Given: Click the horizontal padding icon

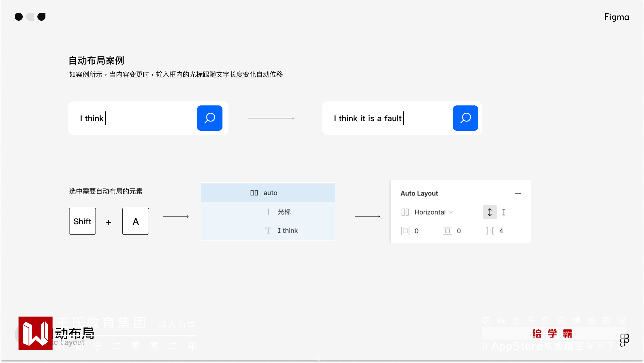Looking at the screenshot, I should click(405, 231).
